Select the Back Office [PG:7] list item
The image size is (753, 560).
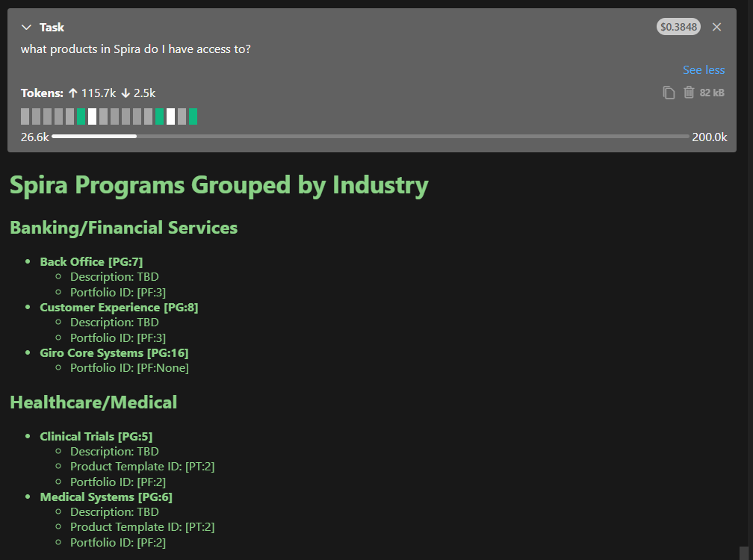tap(91, 262)
